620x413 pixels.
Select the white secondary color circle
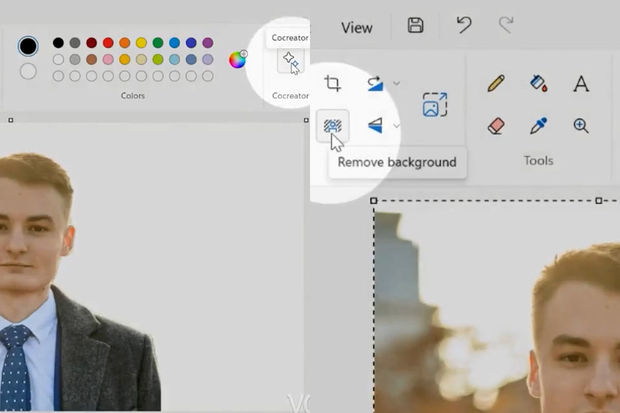click(x=28, y=71)
